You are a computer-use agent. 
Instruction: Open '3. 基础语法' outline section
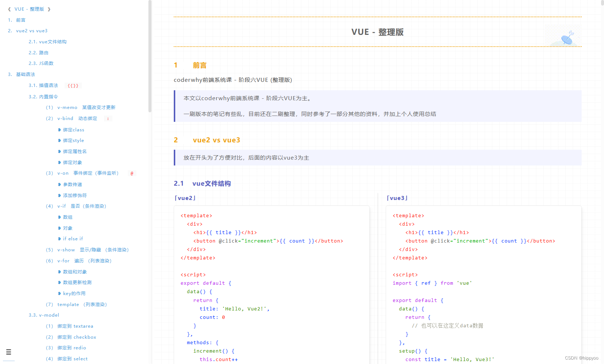pos(22,74)
